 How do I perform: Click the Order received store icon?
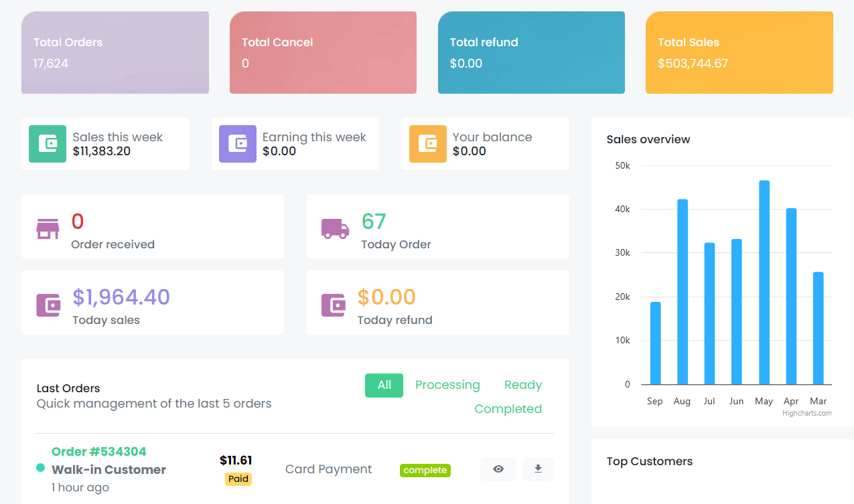click(48, 228)
